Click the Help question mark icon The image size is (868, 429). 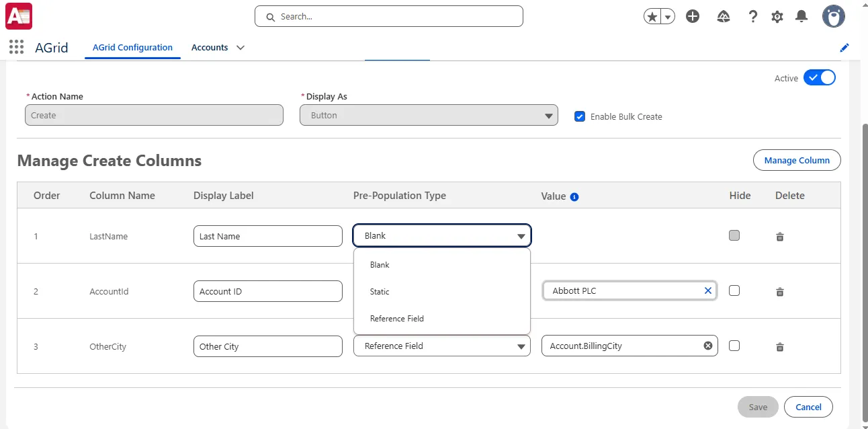point(753,16)
